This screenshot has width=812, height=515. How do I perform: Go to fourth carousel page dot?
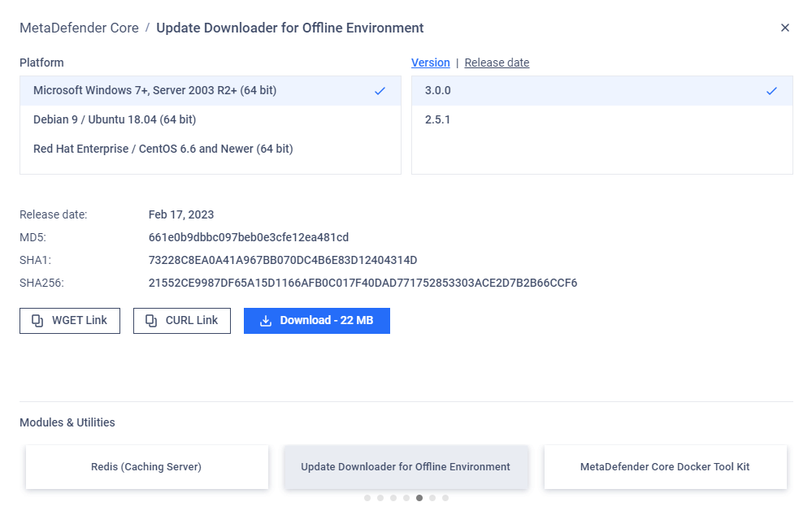[x=406, y=498]
